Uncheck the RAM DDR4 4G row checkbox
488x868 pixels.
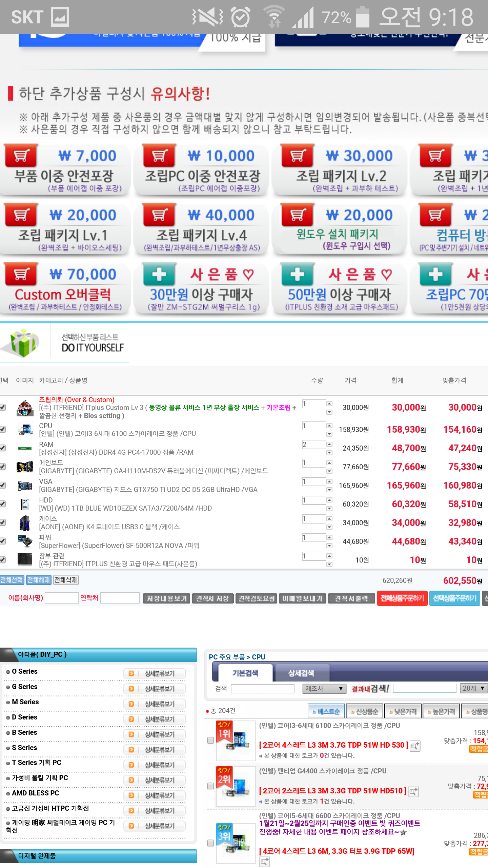pyautogui.click(x=3, y=448)
